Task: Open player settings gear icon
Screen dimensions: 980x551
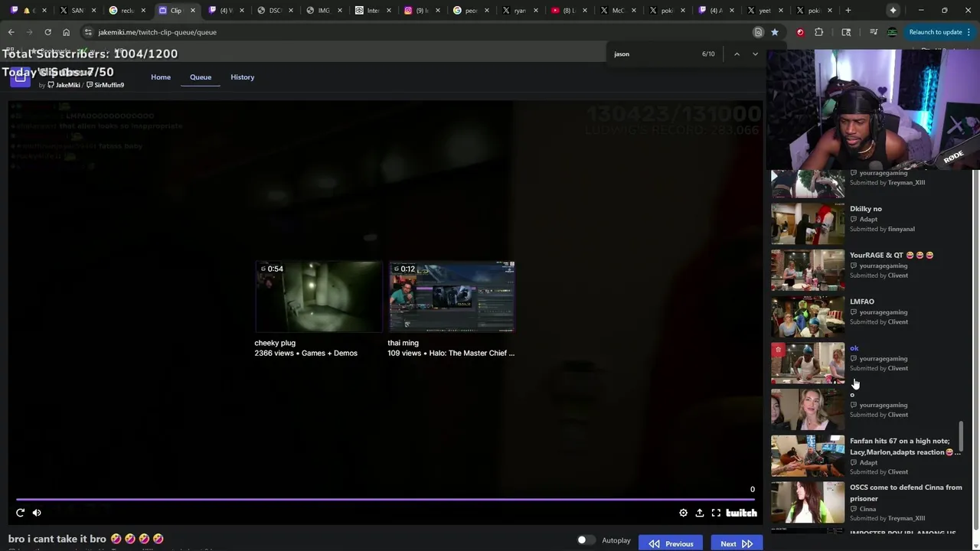Action: click(x=683, y=513)
